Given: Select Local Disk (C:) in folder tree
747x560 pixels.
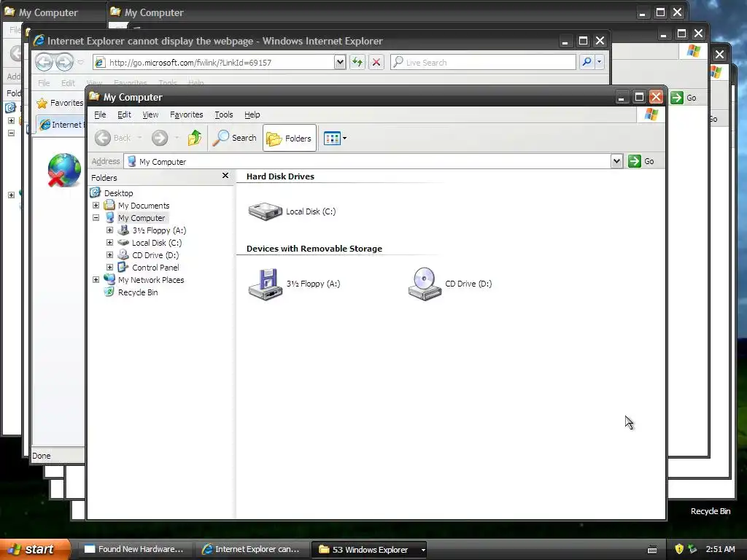Looking at the screenshot, I should 157,243.
